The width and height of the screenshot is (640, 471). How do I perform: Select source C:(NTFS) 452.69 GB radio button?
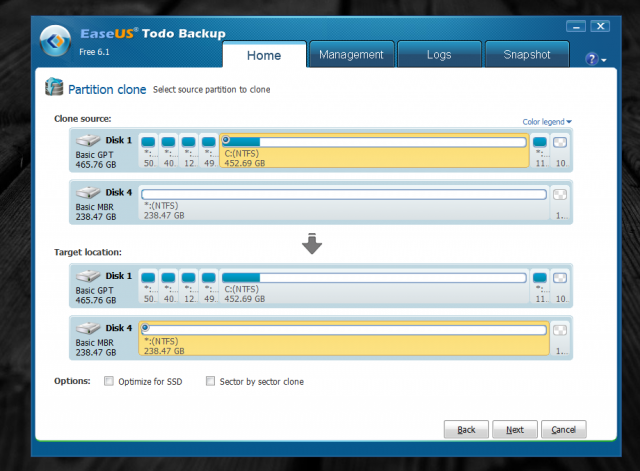pyautogui.click(x=226, y=140)
